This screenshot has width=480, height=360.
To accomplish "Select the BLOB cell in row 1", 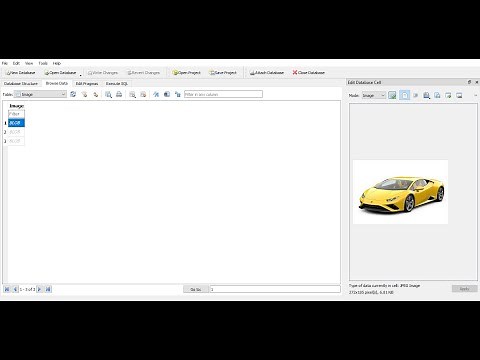I will (16, 123).
